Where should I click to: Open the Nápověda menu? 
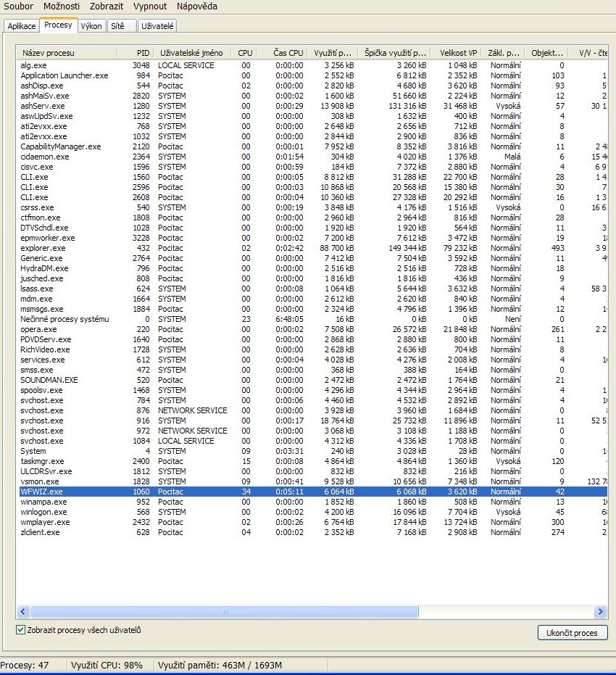(196, 7)
